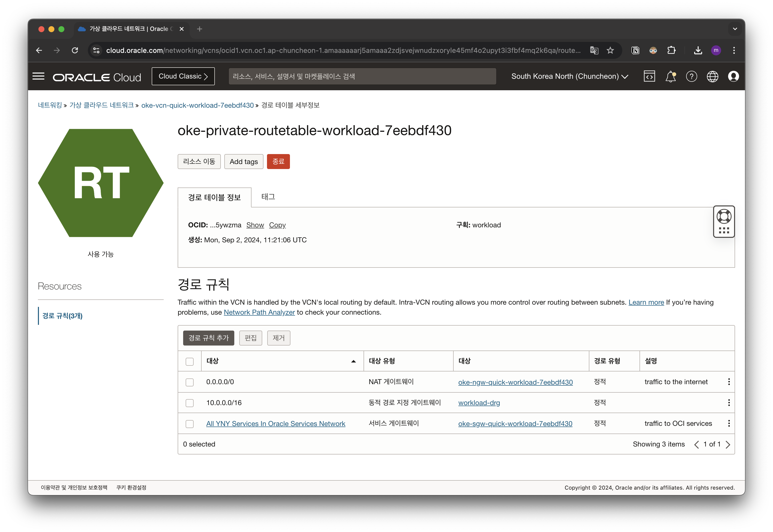This screenshot has height=532, width=773.
Task: Open the language globe icon
Action: pyautogui.click(x=712, y=76)
